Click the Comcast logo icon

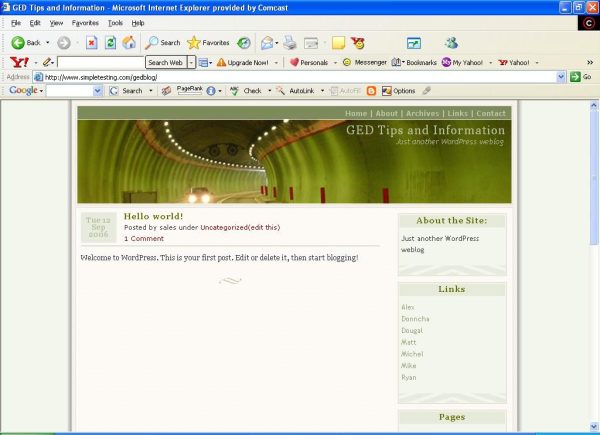pos(589,23)
